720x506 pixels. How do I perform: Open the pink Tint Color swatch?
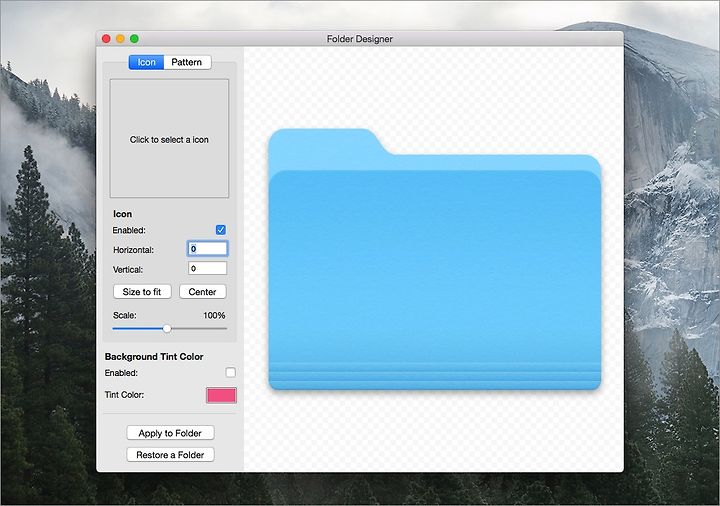pos(221,395)
